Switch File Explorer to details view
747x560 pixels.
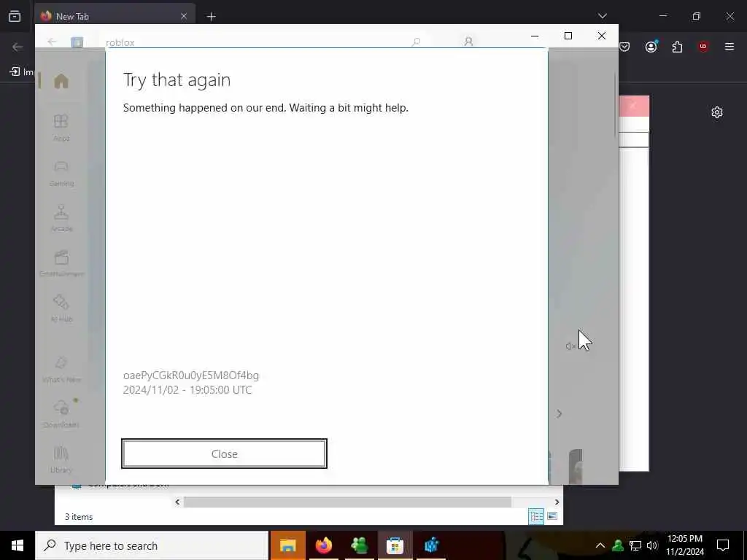[x=536, y=516]
